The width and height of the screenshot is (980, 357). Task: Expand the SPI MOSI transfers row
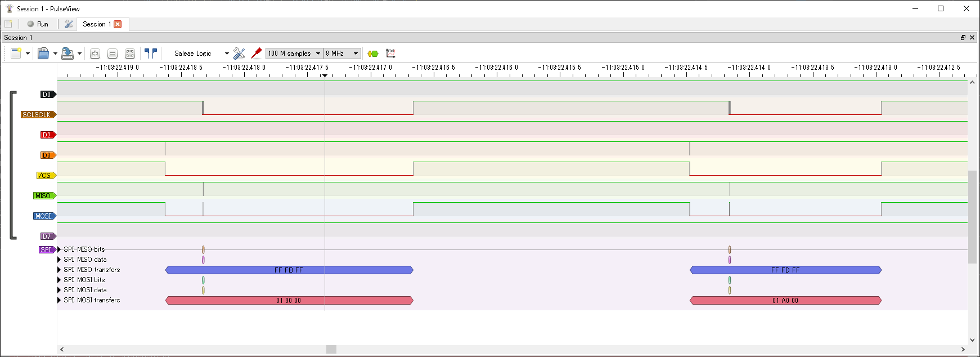59,300
